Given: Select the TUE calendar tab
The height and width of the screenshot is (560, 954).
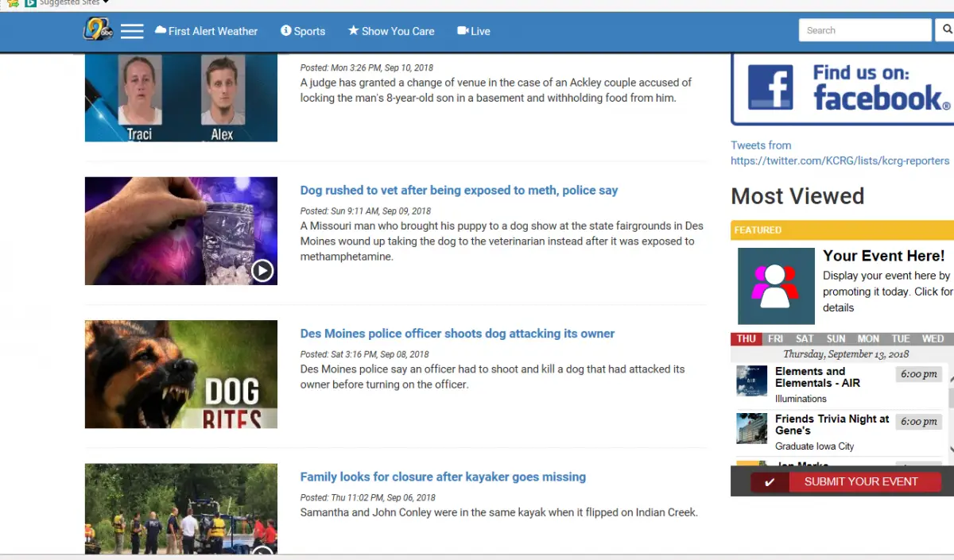Looking at the screenshot, I should [x=901, y=338].
